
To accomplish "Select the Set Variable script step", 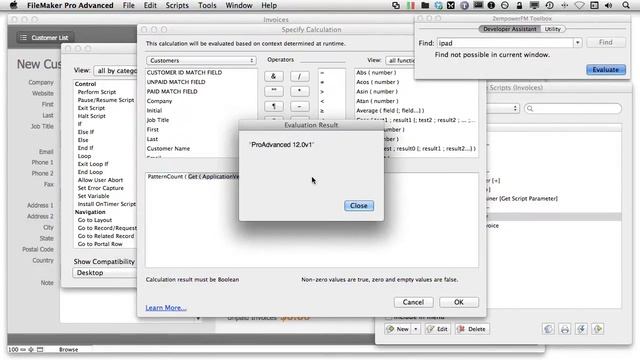I will [93, 196].
